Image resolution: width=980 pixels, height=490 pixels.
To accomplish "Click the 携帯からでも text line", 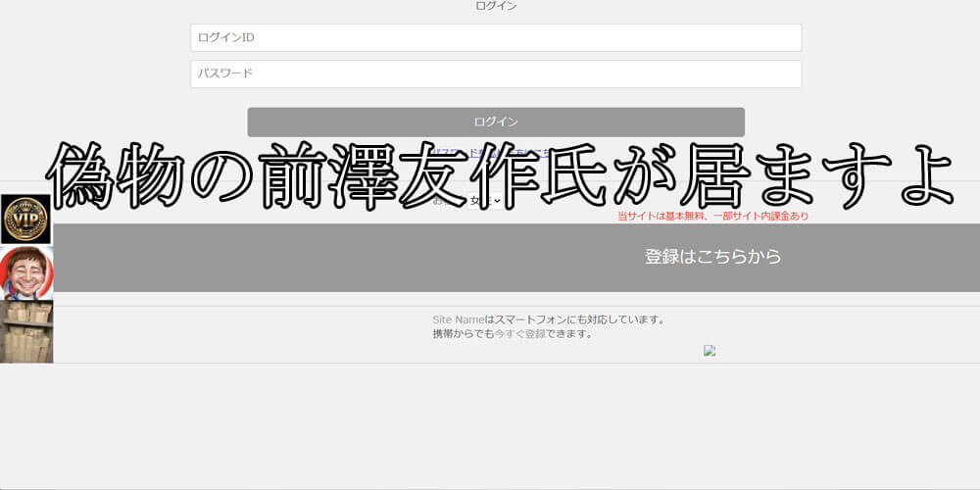I will coord(463,333).
